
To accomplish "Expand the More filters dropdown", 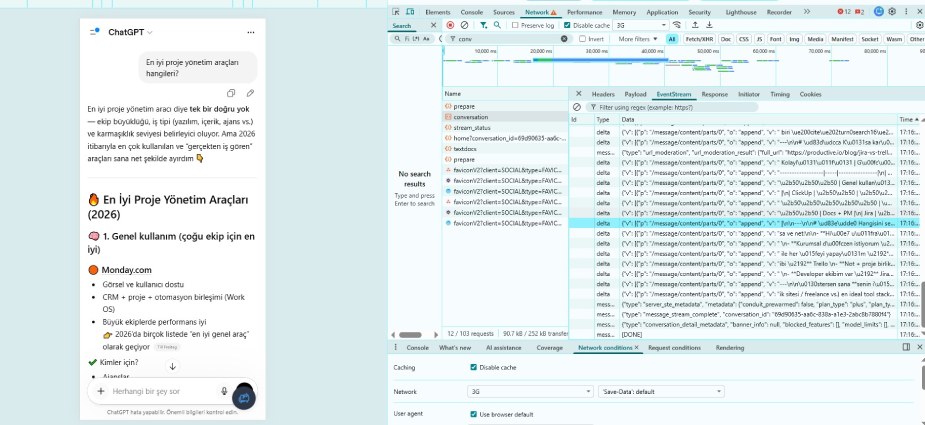I will (639, 39).
